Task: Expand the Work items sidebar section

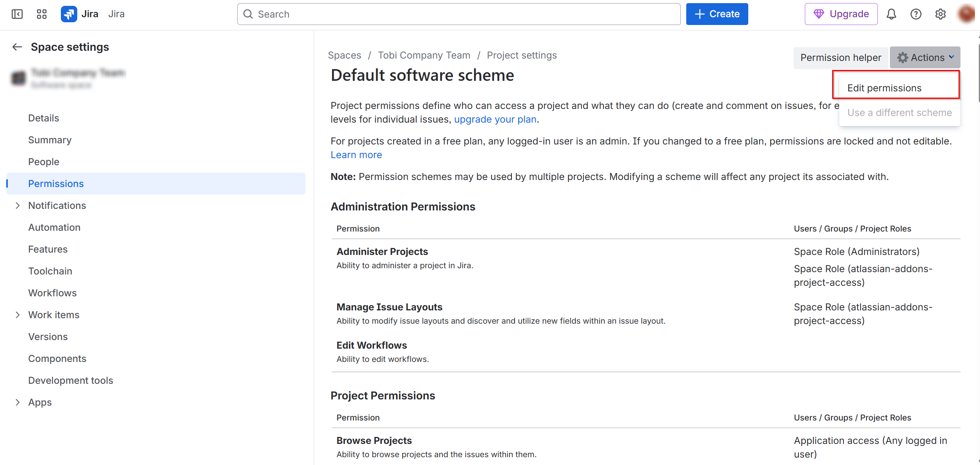Action: (x=18, y=315)
